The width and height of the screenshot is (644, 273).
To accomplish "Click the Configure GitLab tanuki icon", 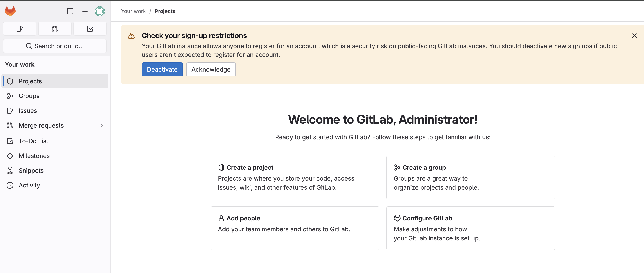I will pos(397,219).
